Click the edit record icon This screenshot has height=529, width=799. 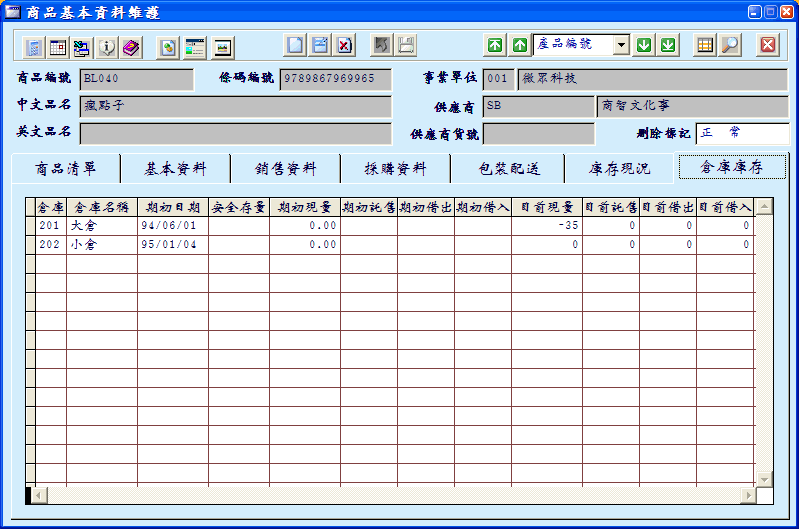pyautogui.click(x=320, y=45)
